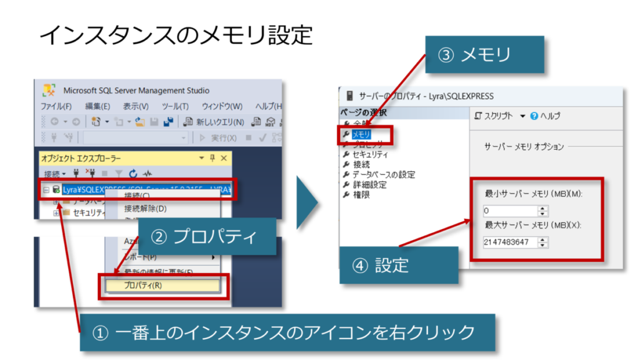The height and width of the screenshot is (364, 638).
Task: Refresh Object Explorer with the circular arrow icon
Action: click(133, 174)
